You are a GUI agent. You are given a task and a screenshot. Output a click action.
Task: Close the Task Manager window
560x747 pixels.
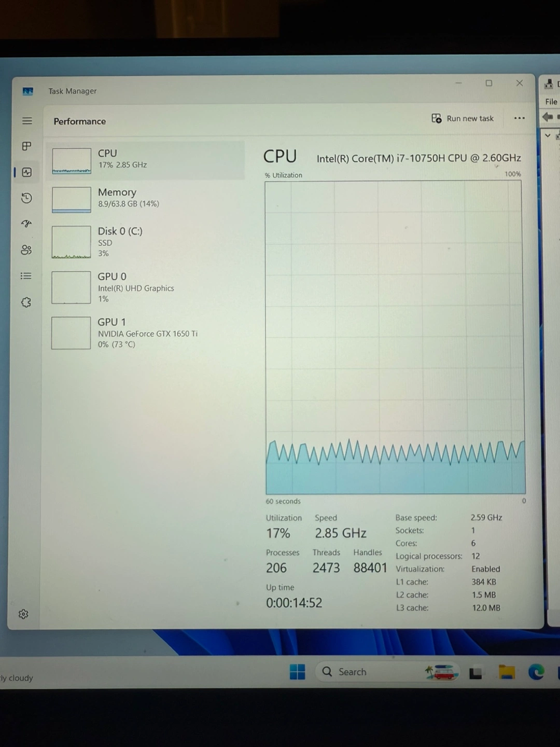pos(520,83)
